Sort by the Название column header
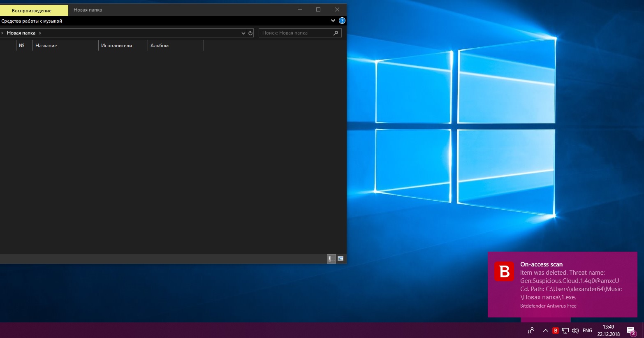This screenshot has height=338, width=644. pos(65,46)
